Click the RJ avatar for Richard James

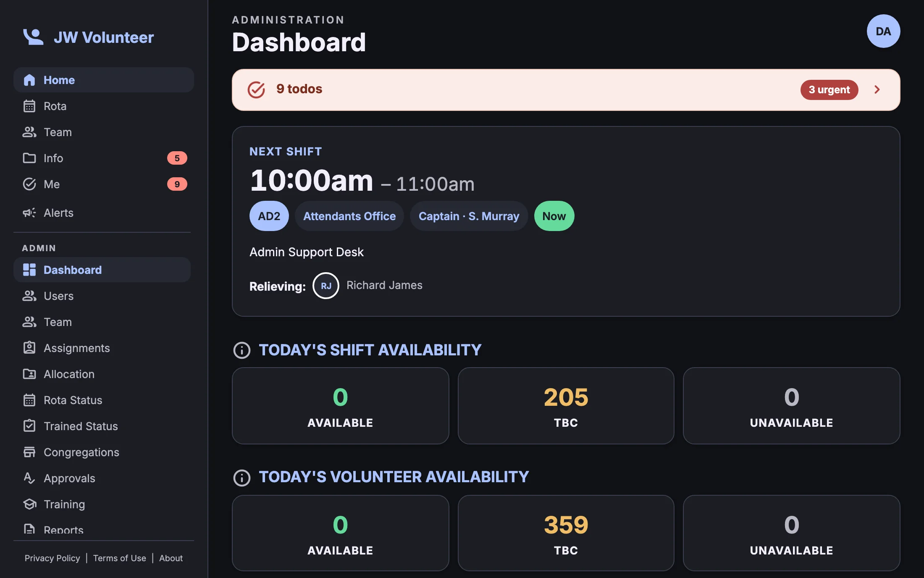[x=326, y=286]
